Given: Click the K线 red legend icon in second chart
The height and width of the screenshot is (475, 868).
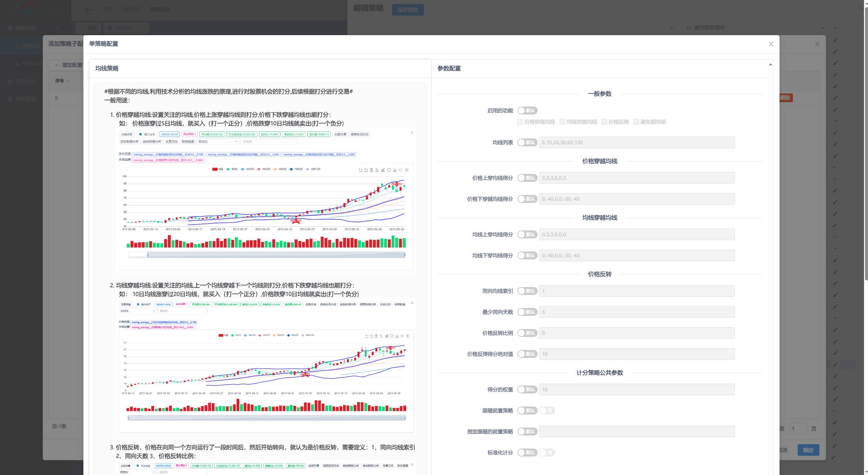Looking at the screenshot, I should coord(221,335).
